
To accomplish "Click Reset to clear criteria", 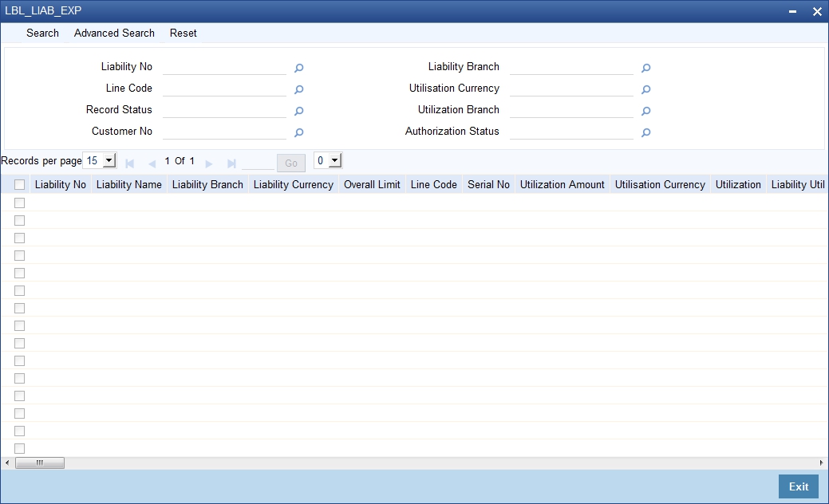I will pos(183,33).
